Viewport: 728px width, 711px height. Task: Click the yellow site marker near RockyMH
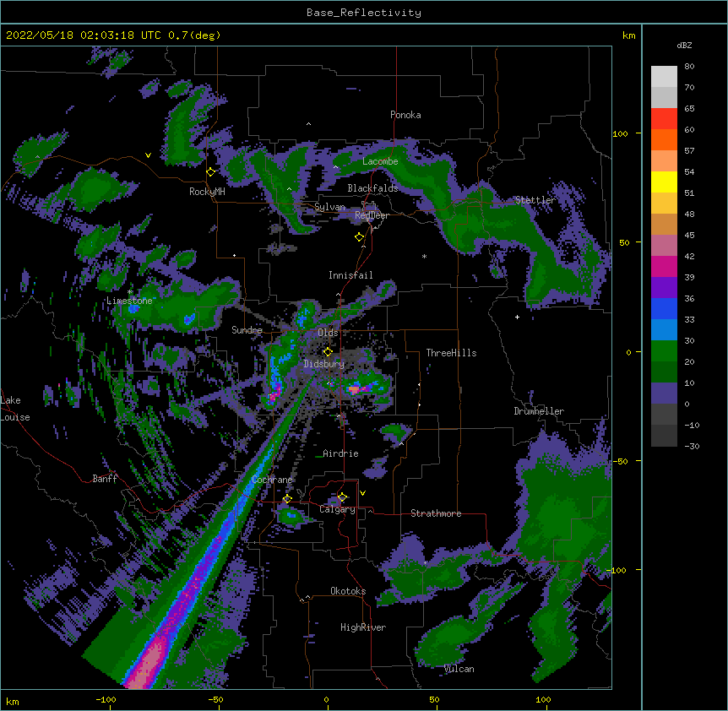coord(211,172)
